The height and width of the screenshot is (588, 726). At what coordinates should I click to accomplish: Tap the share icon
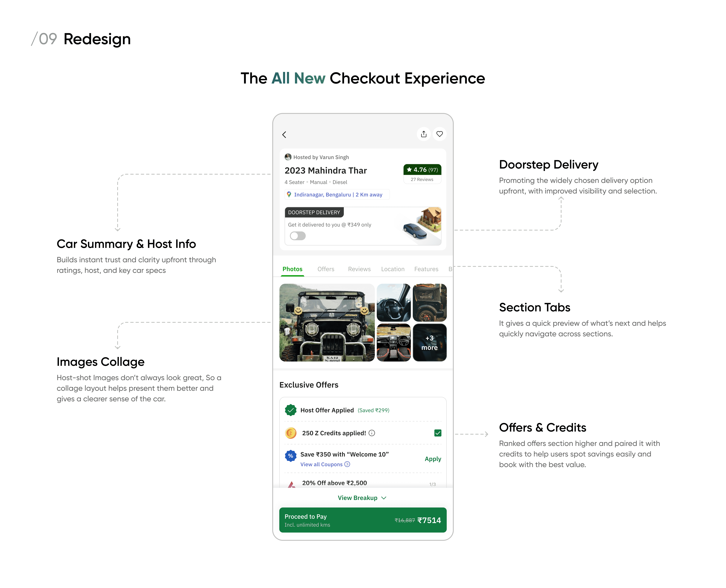tap(424, 134)
